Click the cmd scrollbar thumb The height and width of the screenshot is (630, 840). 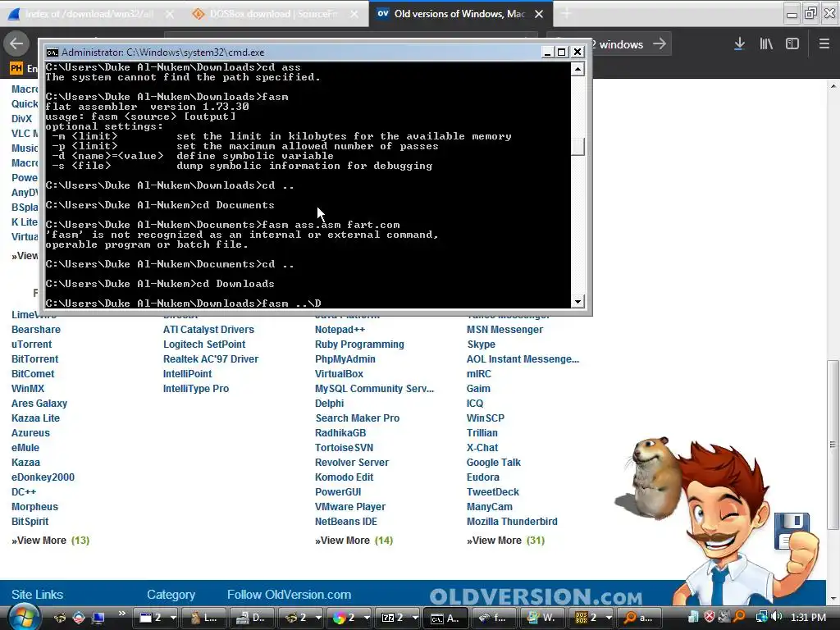pyautogui.click(x=577, y=147)
